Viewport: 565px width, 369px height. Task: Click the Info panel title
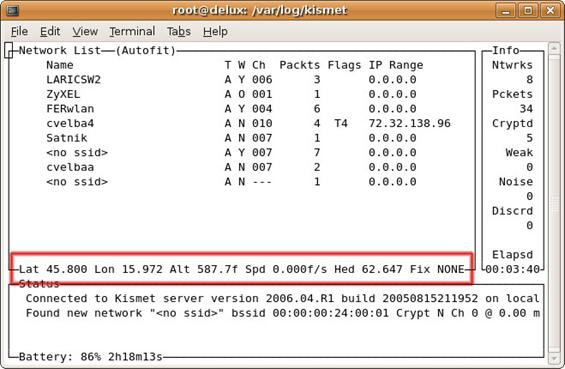tap(506, 50)
